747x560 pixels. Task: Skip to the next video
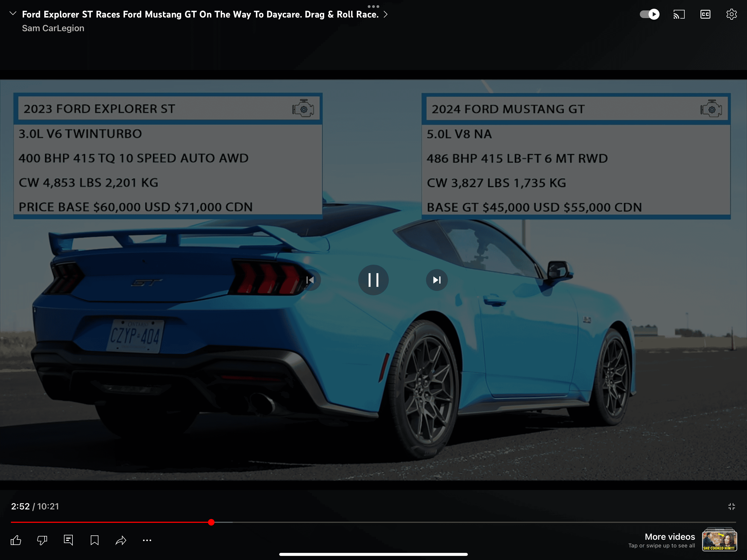pos(437,280)
